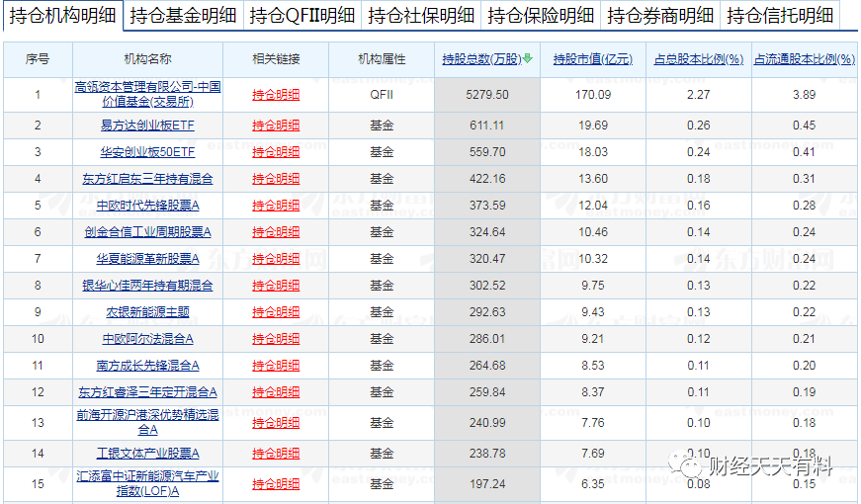This screenshot has width=861, height=504.
Task: Select the 9.75 market value cell
Action: click(x=593, y=285)
